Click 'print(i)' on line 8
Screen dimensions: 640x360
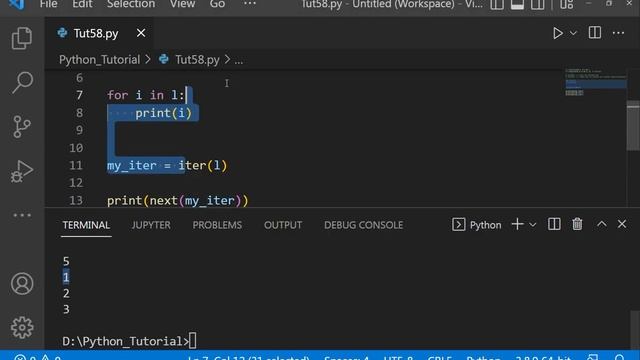click(x=163, y=113)
